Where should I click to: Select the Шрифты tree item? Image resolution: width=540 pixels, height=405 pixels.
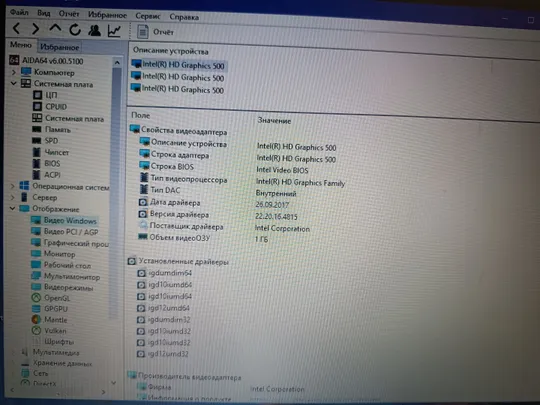coord(53,342)
